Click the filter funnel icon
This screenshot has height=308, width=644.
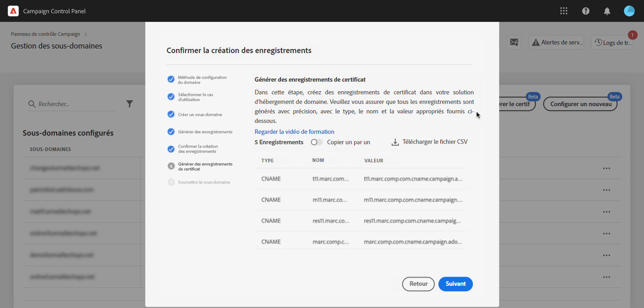click(x=129, y=104)
